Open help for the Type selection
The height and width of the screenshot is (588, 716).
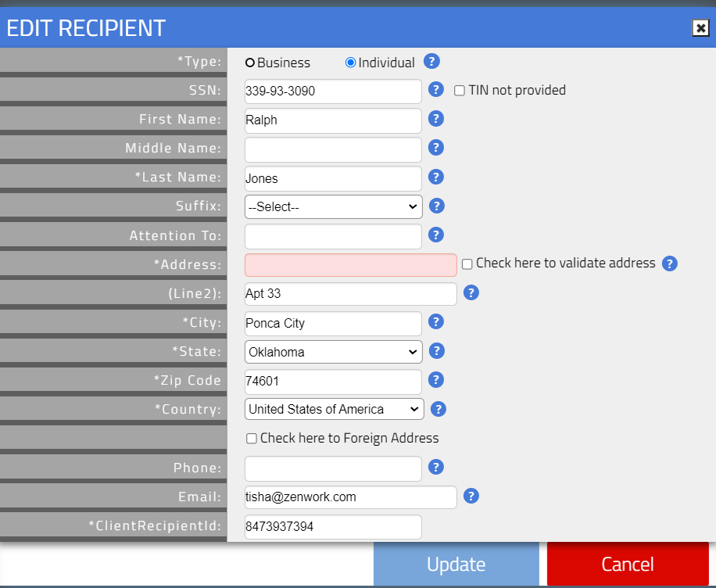point(431,61)
